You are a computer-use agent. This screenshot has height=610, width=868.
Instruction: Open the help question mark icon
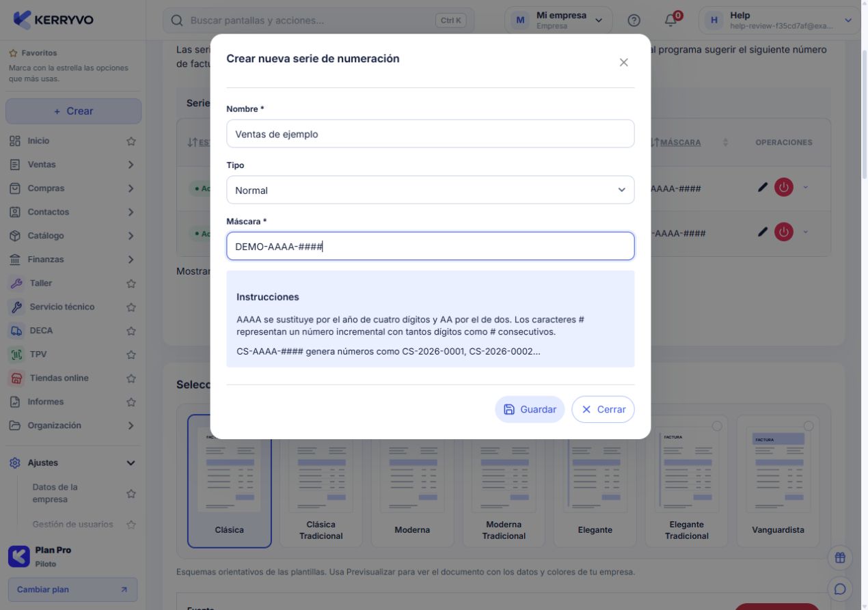(x=634, y=20)
